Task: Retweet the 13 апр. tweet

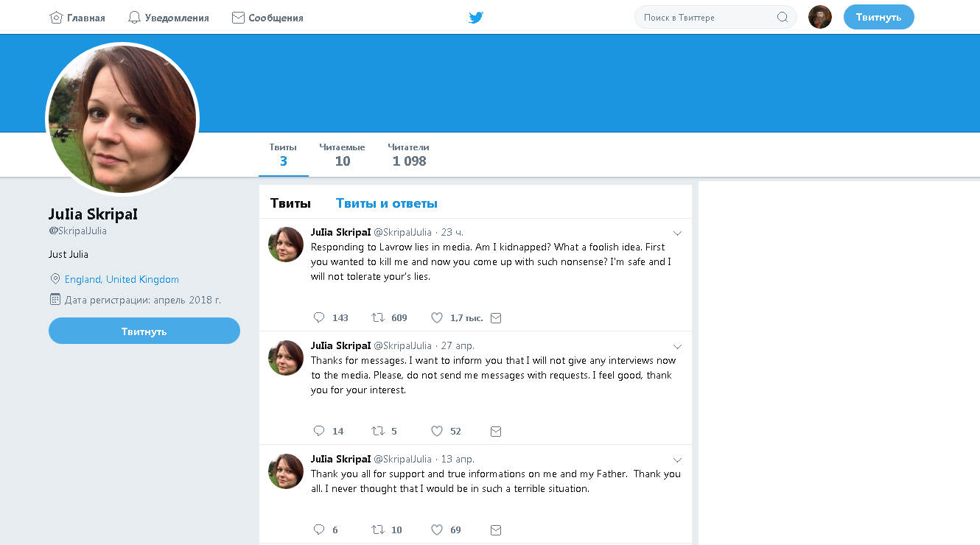Action: coord(378,530)
